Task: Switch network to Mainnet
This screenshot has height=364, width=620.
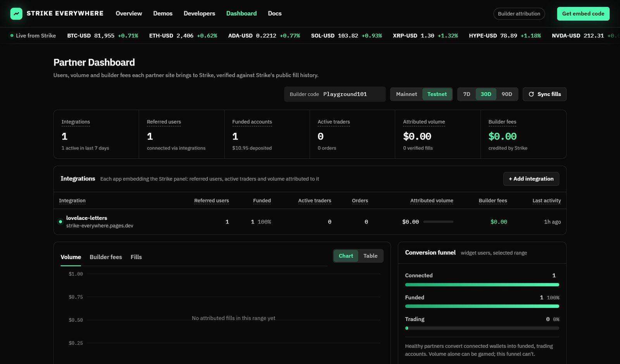Action: click(406, 94)
